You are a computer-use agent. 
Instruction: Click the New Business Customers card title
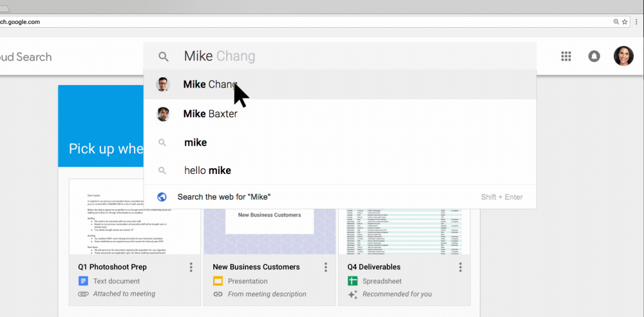pyautogui.click(x=256, y=267)
